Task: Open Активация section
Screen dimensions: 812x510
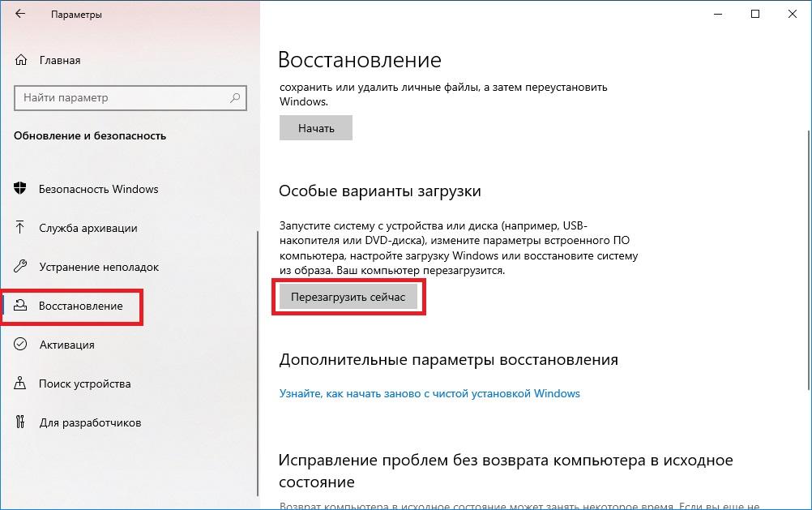Action: tap(66, 345)
